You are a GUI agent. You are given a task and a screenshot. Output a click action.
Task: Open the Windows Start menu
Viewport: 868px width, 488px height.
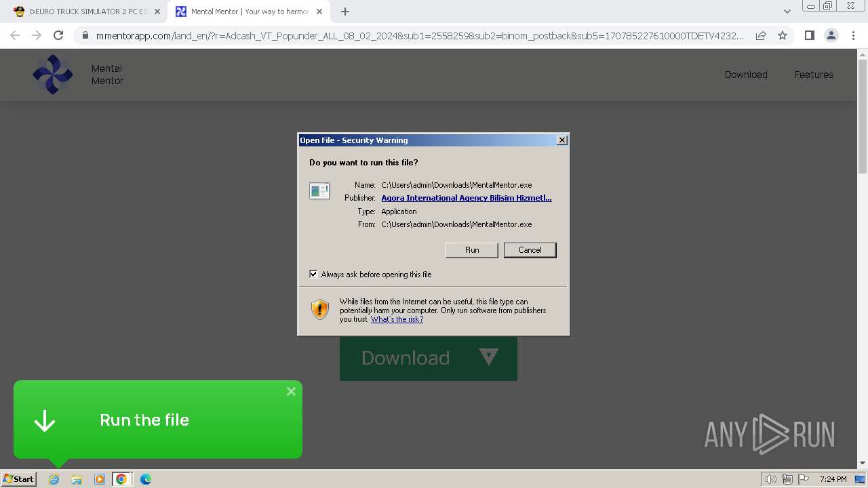click(x=18, y=479)
